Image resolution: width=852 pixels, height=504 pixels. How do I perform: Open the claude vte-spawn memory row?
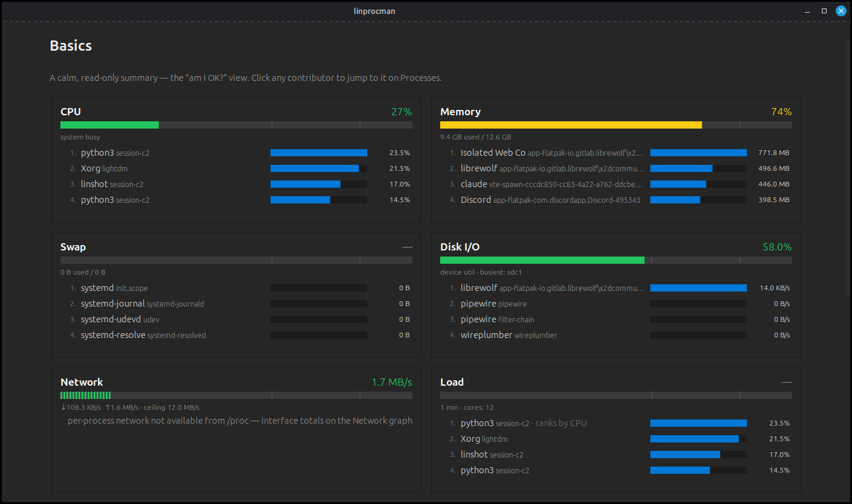point(616,184)
